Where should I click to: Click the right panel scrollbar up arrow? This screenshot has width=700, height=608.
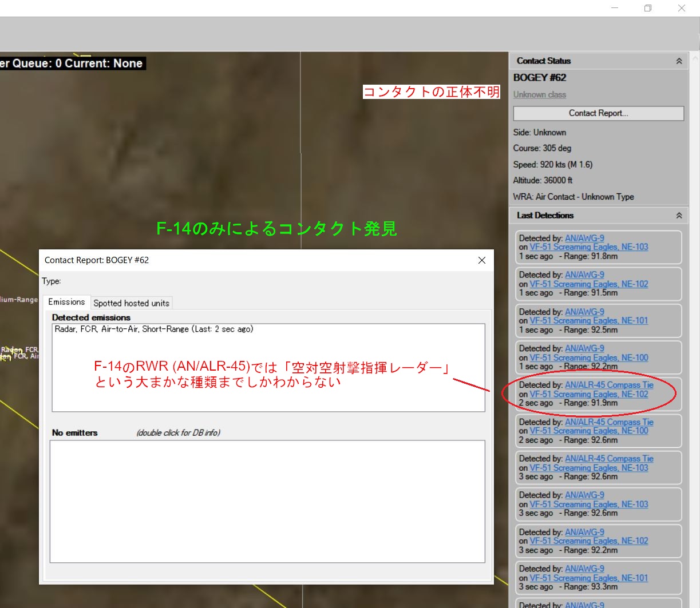click(695, 58)
